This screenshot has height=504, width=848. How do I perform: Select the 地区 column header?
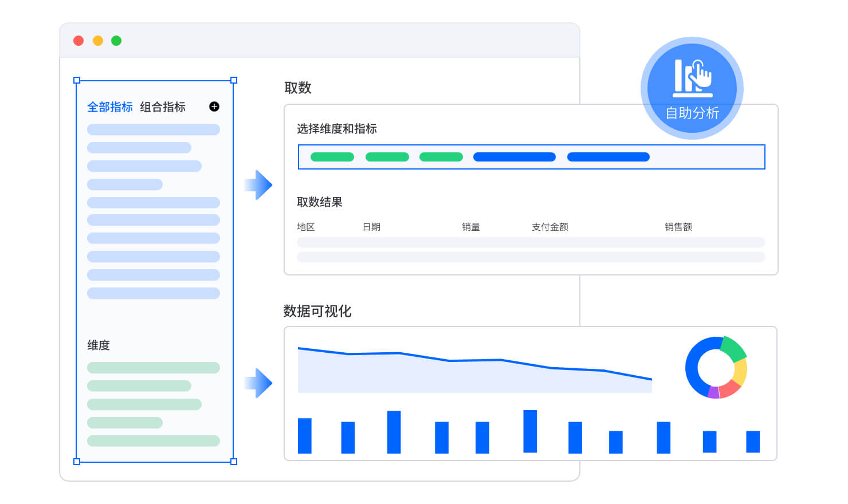coord(306,227)
